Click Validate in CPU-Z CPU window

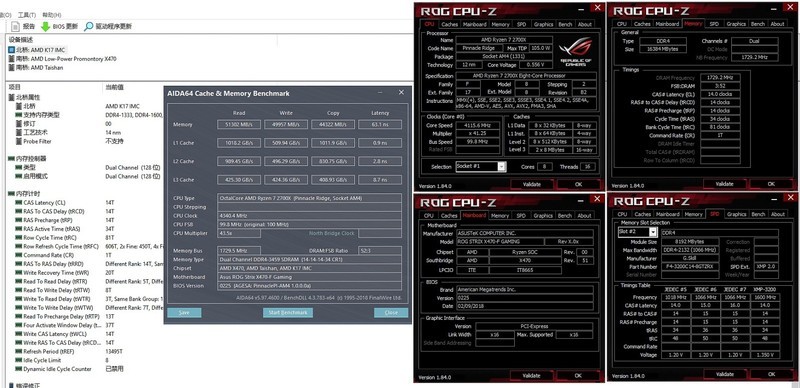(531, 184)
